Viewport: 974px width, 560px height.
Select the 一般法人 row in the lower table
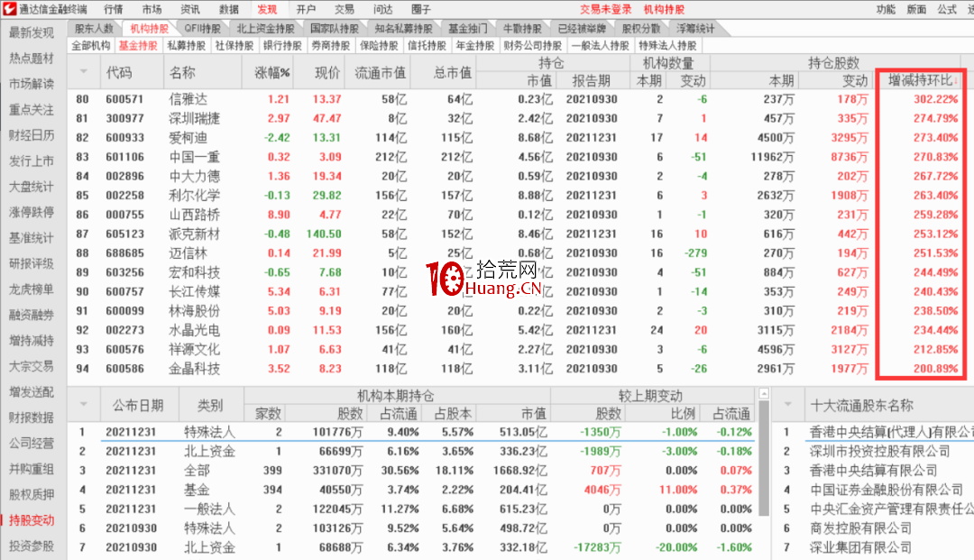(413, 510)
